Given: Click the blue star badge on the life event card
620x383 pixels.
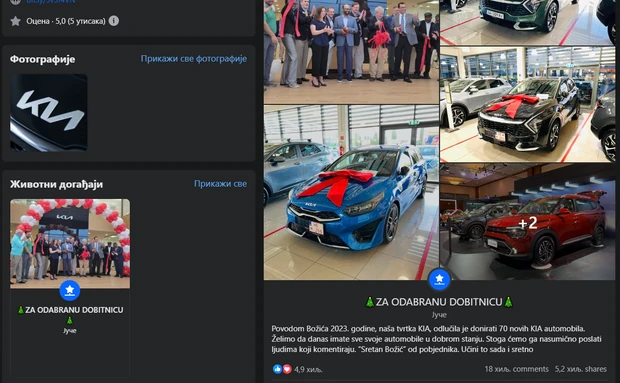Looking at the screenshot, I should point(70,291).
